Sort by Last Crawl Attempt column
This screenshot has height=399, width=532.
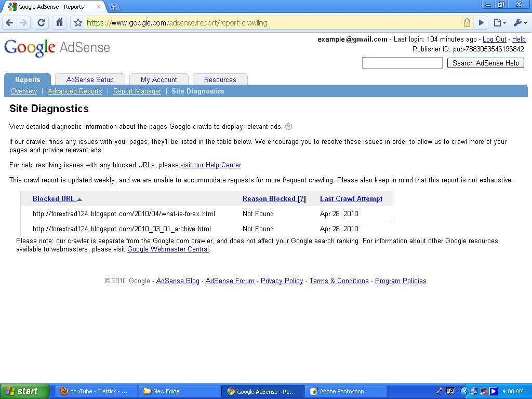click(x=351, y=199)
